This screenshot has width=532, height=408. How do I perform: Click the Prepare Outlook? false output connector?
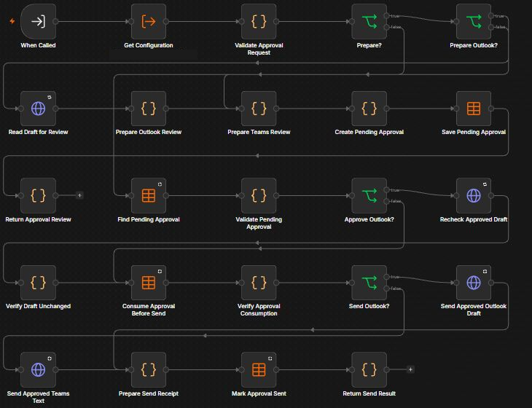[491, 27]
